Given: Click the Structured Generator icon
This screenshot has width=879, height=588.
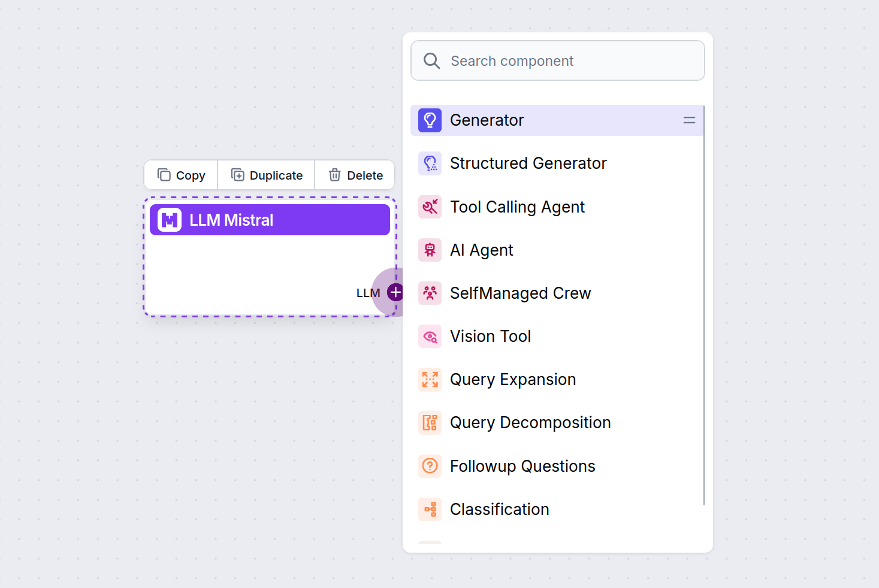Looking at the screenshot, I should tap(430, 163).
